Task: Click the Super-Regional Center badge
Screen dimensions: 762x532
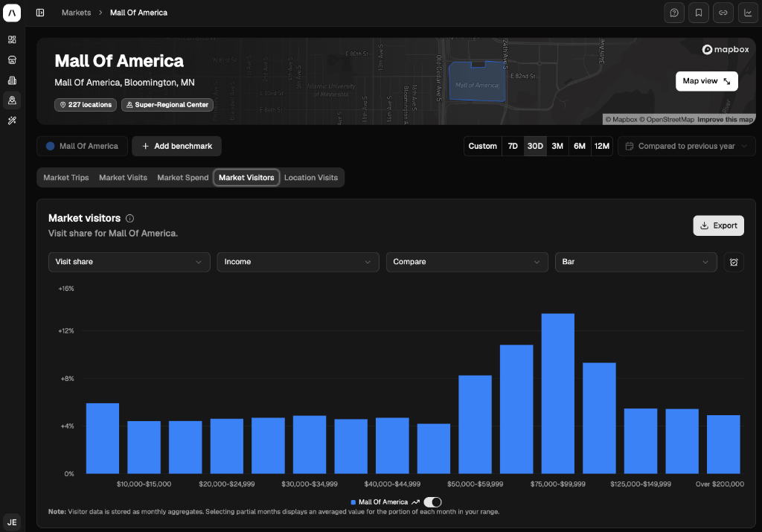Action: tap(167, 105)
